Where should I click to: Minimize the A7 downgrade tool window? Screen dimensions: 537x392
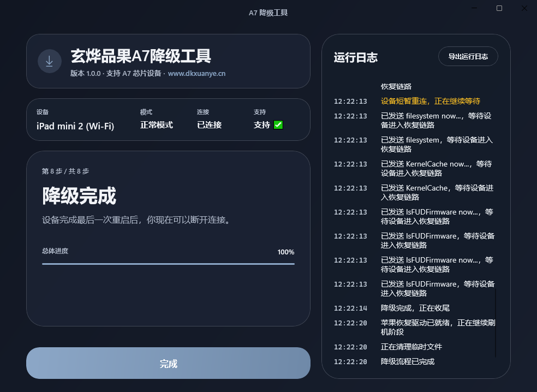tap(474, 8)
